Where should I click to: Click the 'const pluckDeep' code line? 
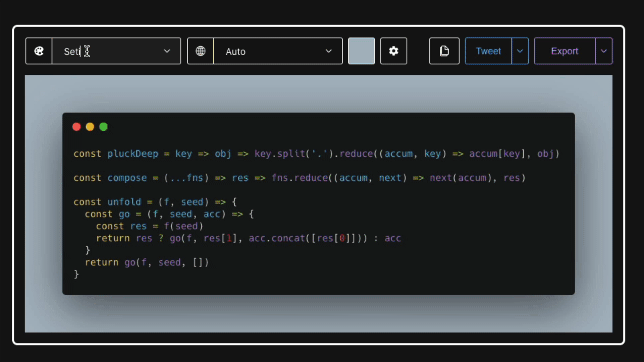pyautogui.click(x=316, y=154)
